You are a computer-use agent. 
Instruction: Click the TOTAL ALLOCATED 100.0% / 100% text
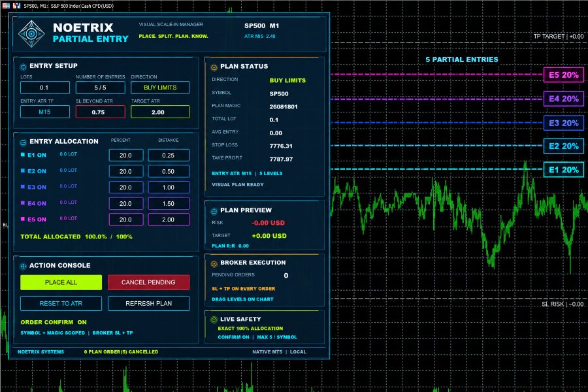(76, 237)
